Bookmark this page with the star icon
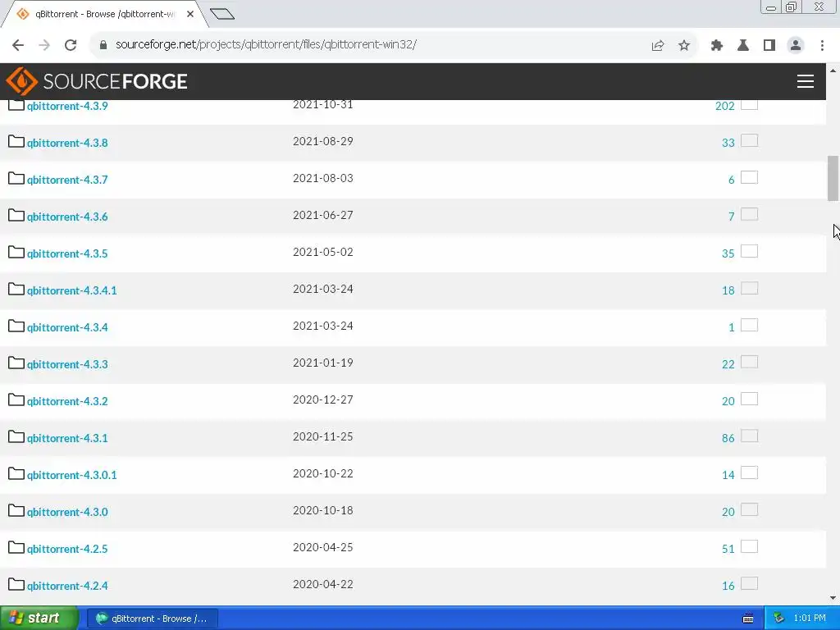840x630 pixels. coord(684,45)
